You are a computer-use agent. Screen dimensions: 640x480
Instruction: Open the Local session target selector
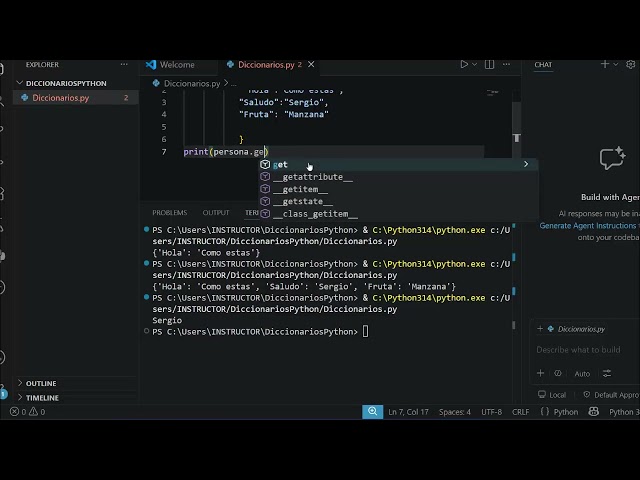pos(552,395)
